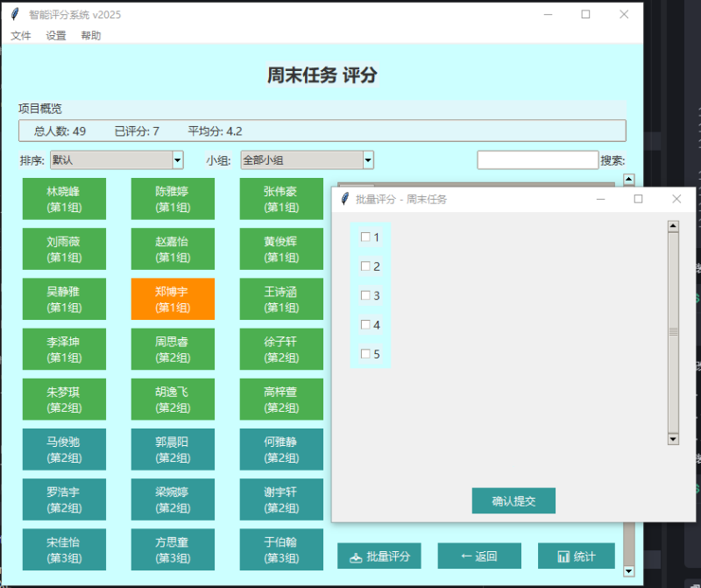Click the 已评分: 7 text
The image size is (701, 588).
pyautogui.click(x=137, y=131)
